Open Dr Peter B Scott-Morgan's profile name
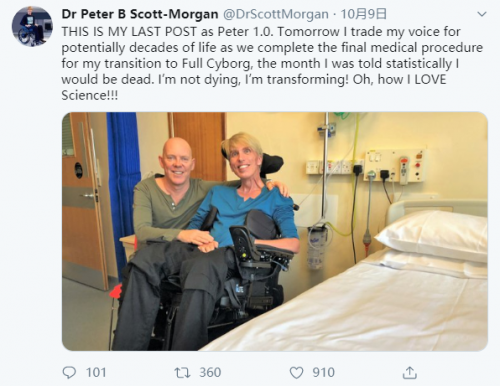This screenshot has height=386, width=500. [x=140, y=14]
